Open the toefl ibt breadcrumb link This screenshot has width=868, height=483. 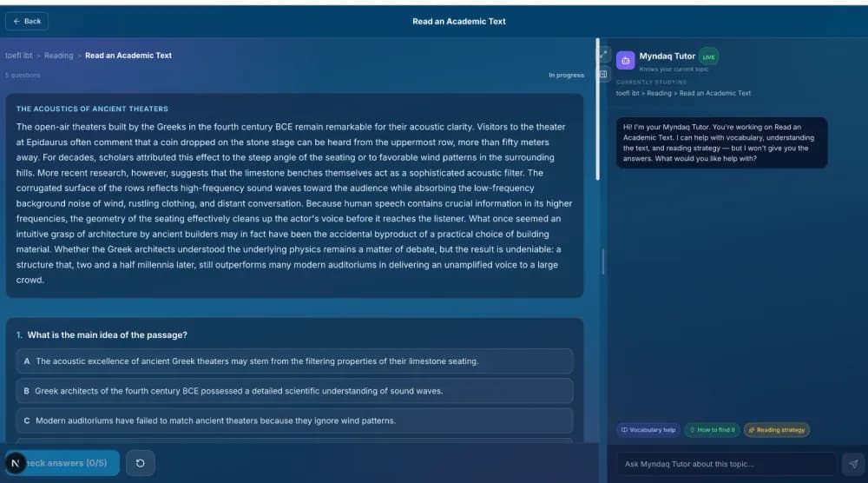(x=19, y=56)
